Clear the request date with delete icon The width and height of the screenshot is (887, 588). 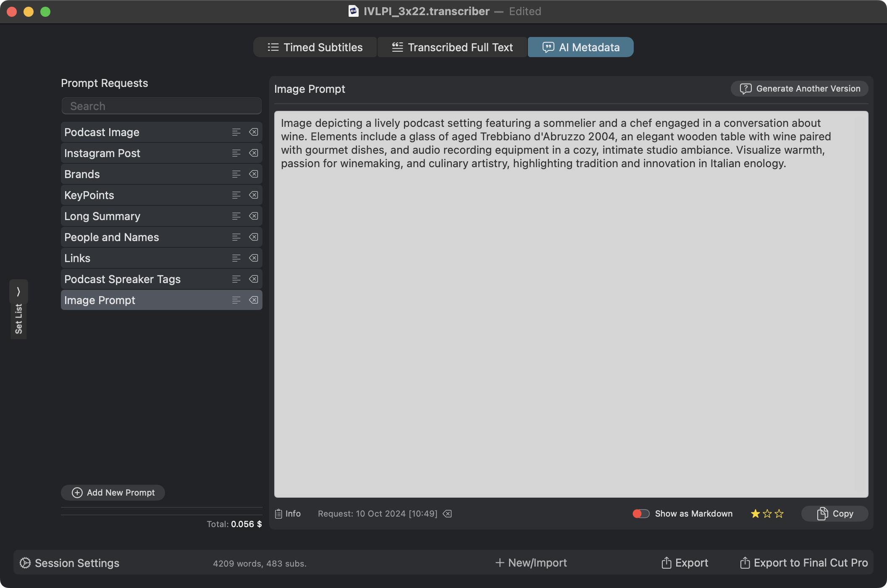tap(447, 514)
